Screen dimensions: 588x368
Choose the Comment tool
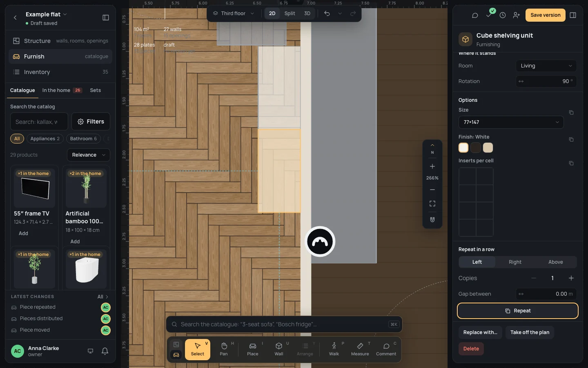[x=386, y=350]
